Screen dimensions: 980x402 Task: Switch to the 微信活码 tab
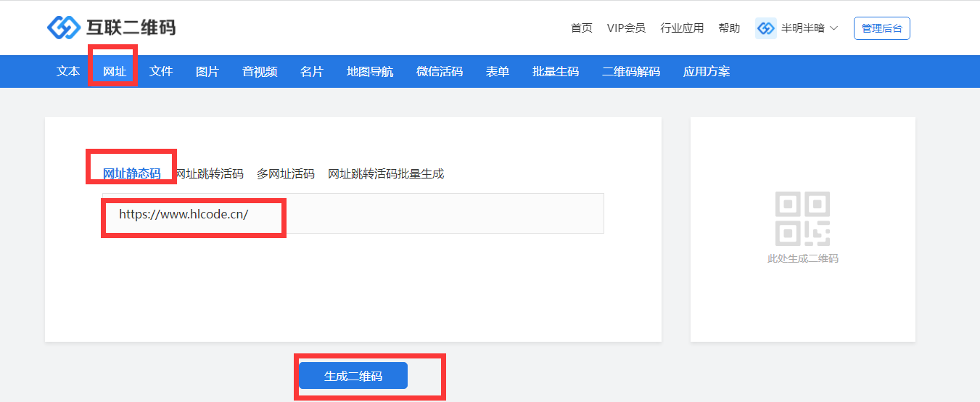440,71
